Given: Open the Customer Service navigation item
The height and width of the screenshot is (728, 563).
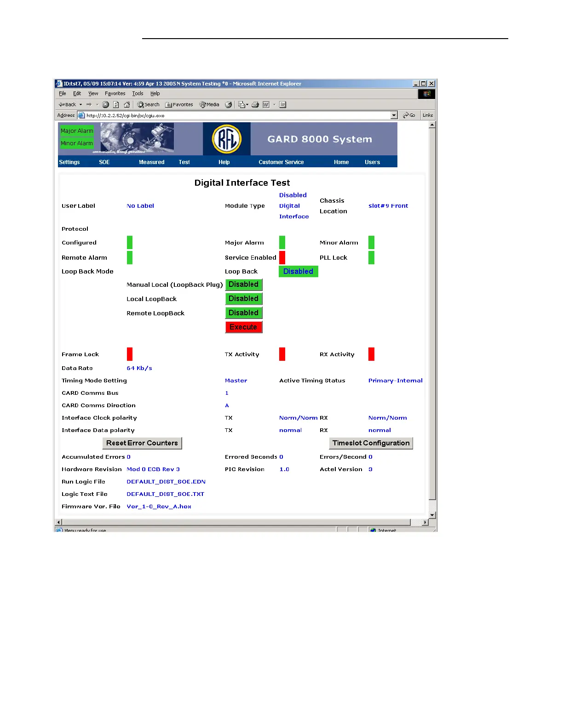Looking at the screenshot, I should click(x=281, y=162).
